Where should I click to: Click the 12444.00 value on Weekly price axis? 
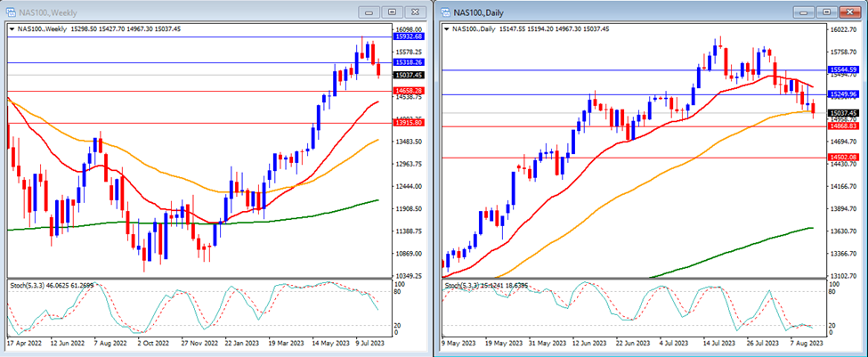tap(410, 187)
